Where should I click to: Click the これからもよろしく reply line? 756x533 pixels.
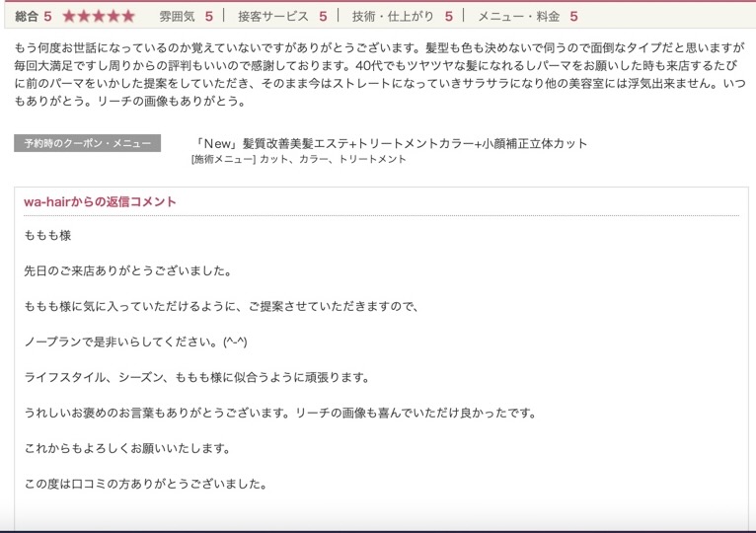tap(127, 449)
